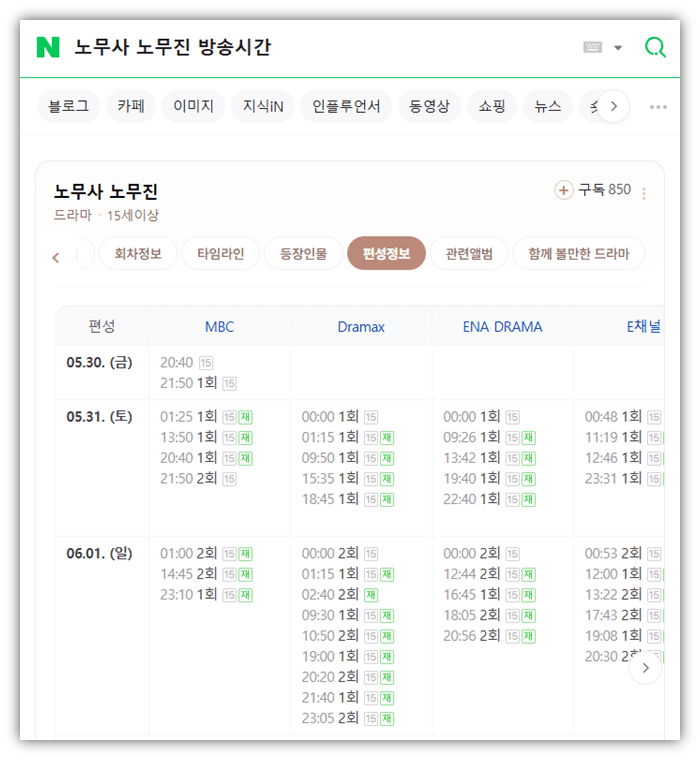Image resolution: width=700 pixels, height=760 pixels.
Task: Click E채널 17:43 2회 entry
Action: coord(623,616)
